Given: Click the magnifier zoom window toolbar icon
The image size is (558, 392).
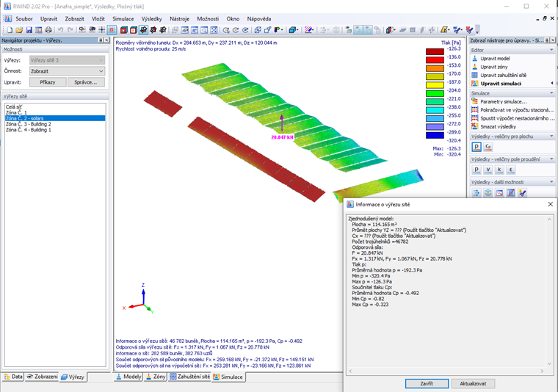Looking at the screenshot, I should click(204, 30).
